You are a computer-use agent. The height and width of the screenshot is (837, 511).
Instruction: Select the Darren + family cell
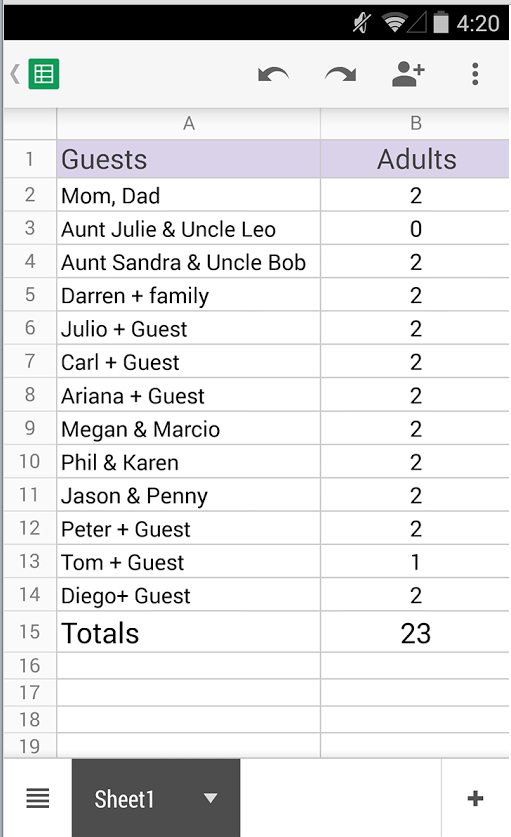pos(188,295)
